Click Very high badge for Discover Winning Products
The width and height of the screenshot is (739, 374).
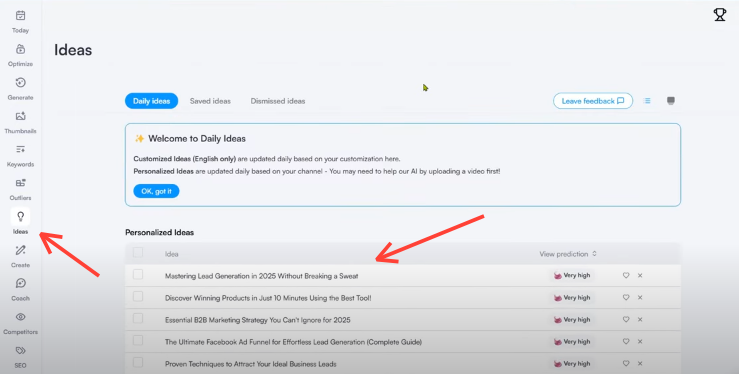(x=572, y=298)
